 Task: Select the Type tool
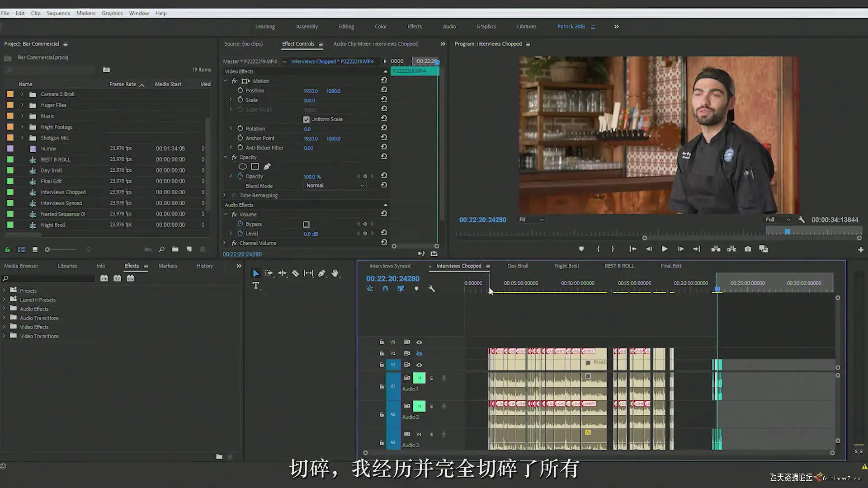pos(256,286)
